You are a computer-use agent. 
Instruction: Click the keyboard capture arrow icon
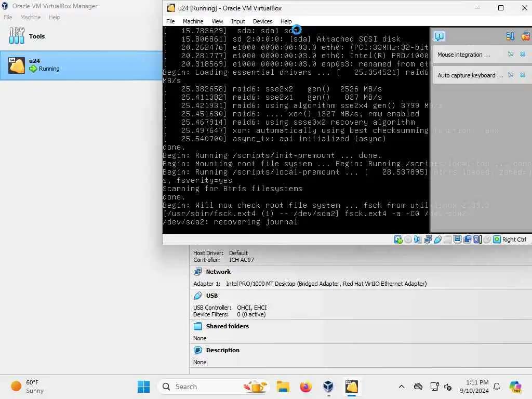[x=497, y=240]
